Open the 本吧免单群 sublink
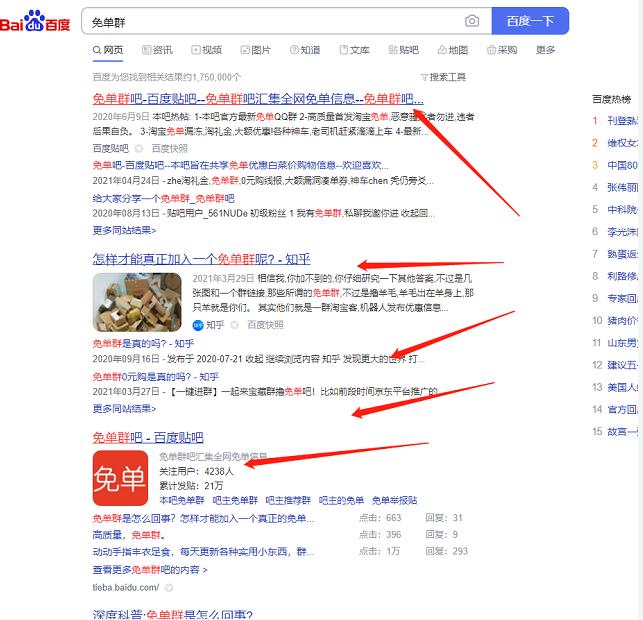 pyautogui.click(x=182, y=500)
